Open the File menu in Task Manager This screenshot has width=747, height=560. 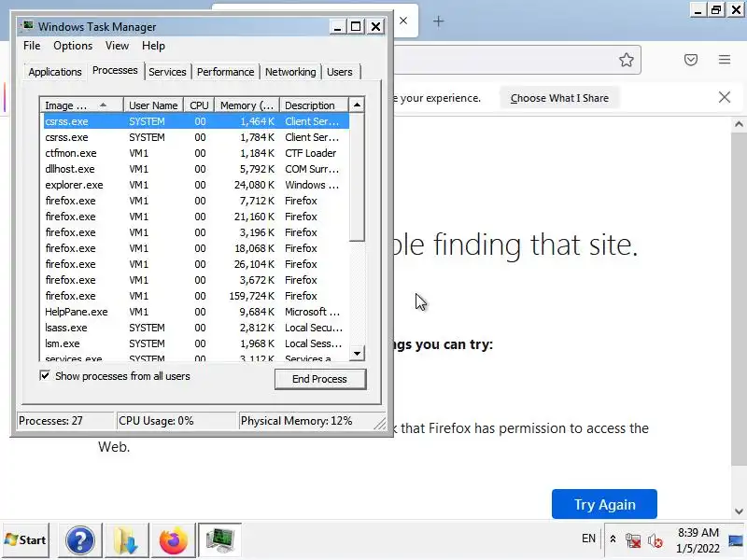click(32, 46)
